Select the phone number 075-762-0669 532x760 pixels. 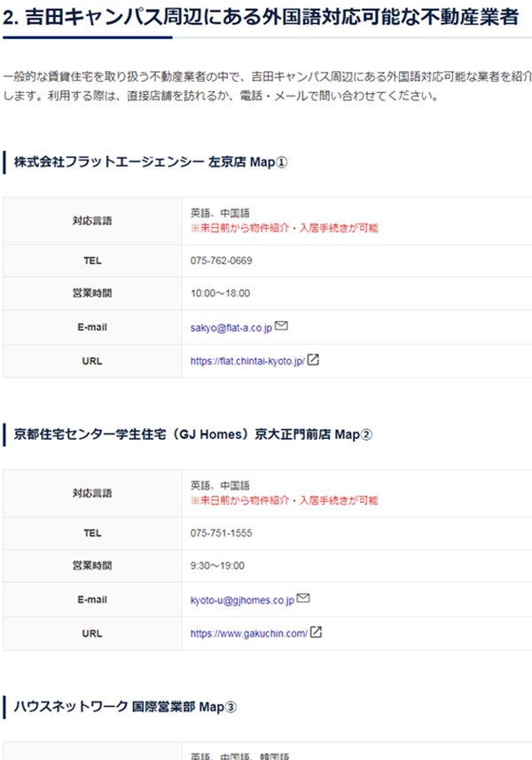click(222, 261)
